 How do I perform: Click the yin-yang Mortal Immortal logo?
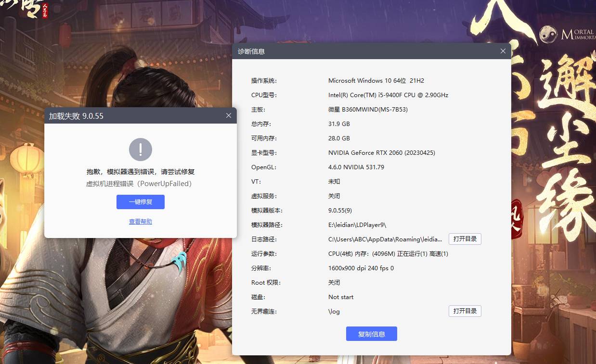coord(549,34)
